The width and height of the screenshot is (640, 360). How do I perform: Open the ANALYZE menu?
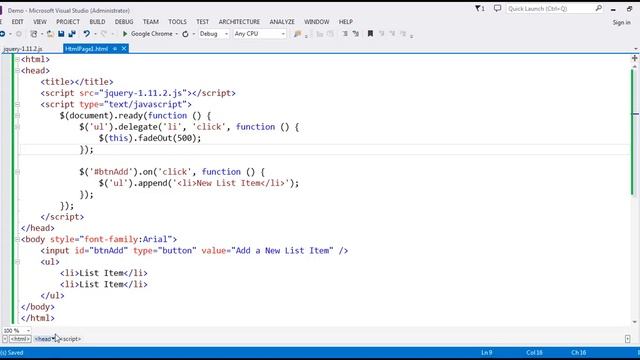(282, 22)
